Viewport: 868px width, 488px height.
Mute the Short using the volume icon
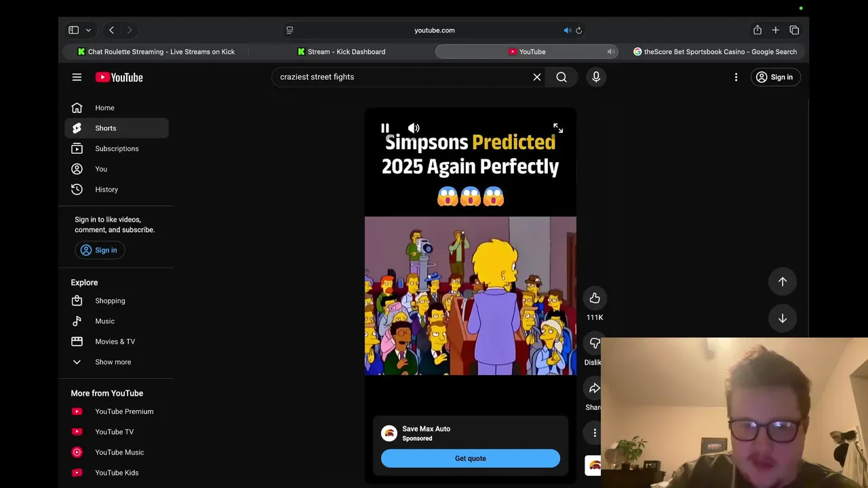[x=414, y=128]
